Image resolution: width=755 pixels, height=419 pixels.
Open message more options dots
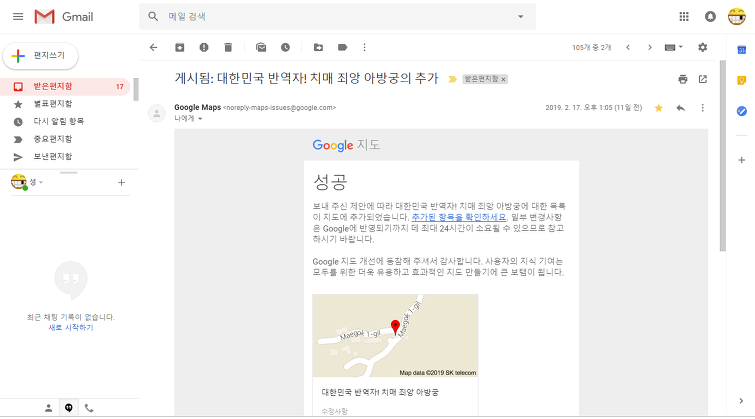point(703,108)
